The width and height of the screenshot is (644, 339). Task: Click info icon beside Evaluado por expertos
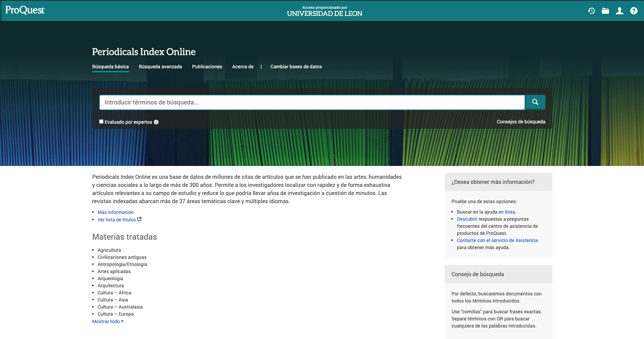pos(156,122)
